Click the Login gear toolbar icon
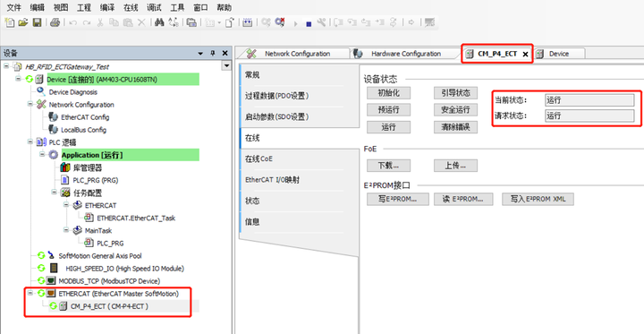The height and width of the screenshot is (334, 644). (x=267, y=22)
